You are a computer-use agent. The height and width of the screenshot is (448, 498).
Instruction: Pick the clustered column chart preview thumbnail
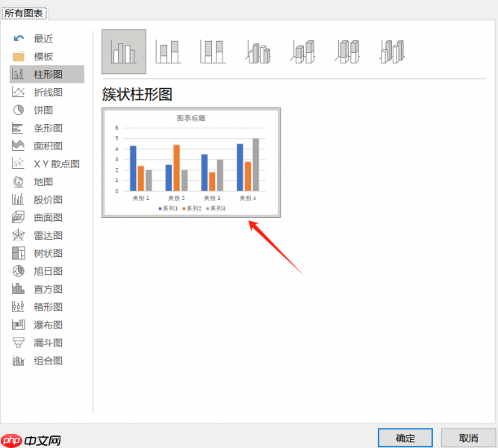pos(191,163)
